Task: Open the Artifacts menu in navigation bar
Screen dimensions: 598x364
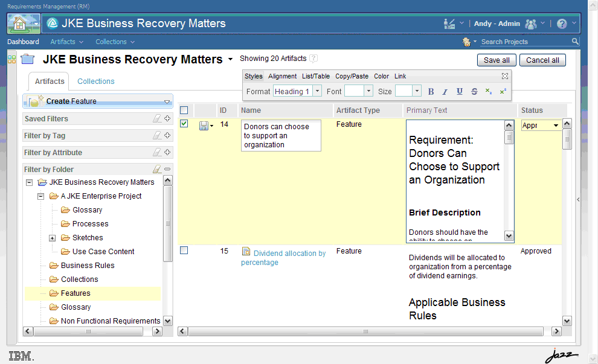Action: [66, 42]
